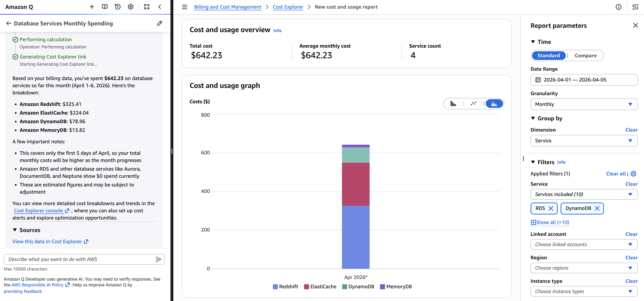Select the bar chart view icon
Screen dimensions: 644x301
click(x=453, y=104)
